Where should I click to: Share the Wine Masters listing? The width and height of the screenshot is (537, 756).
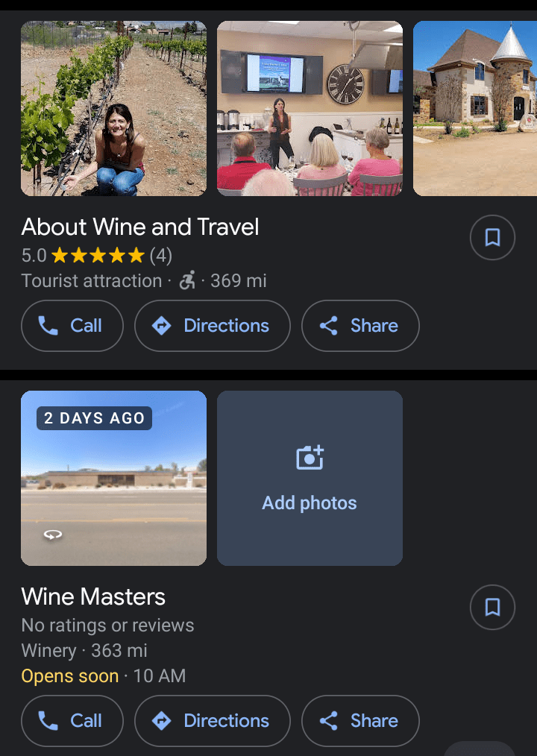point(360,721)
